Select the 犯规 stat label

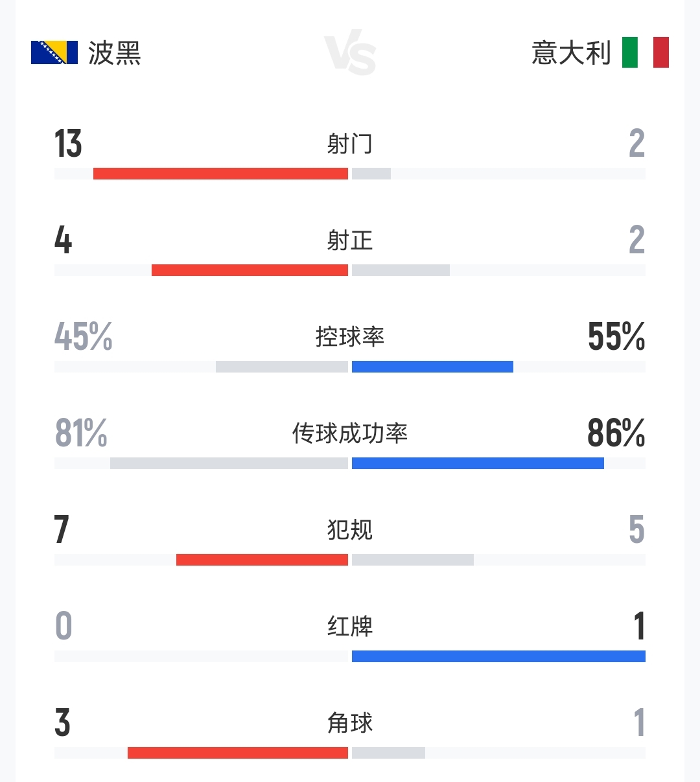tap(350, 530)
